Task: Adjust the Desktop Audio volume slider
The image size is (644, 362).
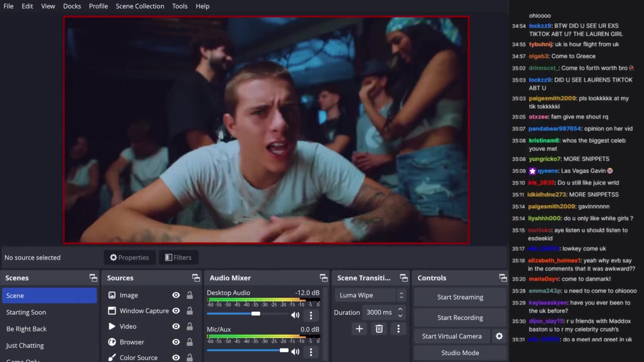Action: [x=256, y=314]
